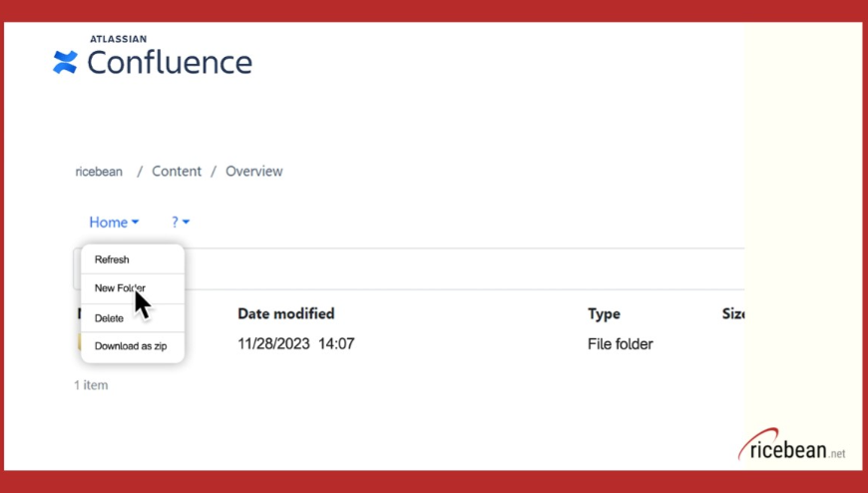Click the ATLASSIAN text above Confluence

pyautogui.click(x=120, y=39)
